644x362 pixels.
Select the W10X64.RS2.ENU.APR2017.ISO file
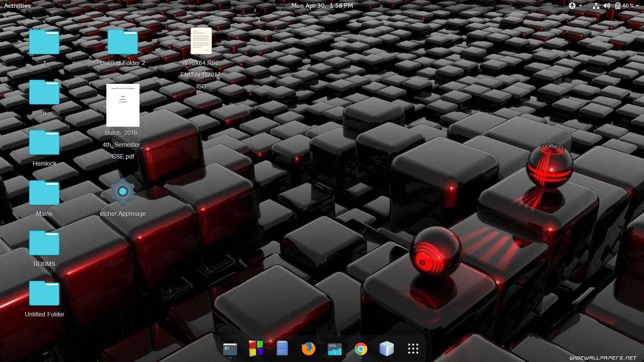click(x=201, y=41)
